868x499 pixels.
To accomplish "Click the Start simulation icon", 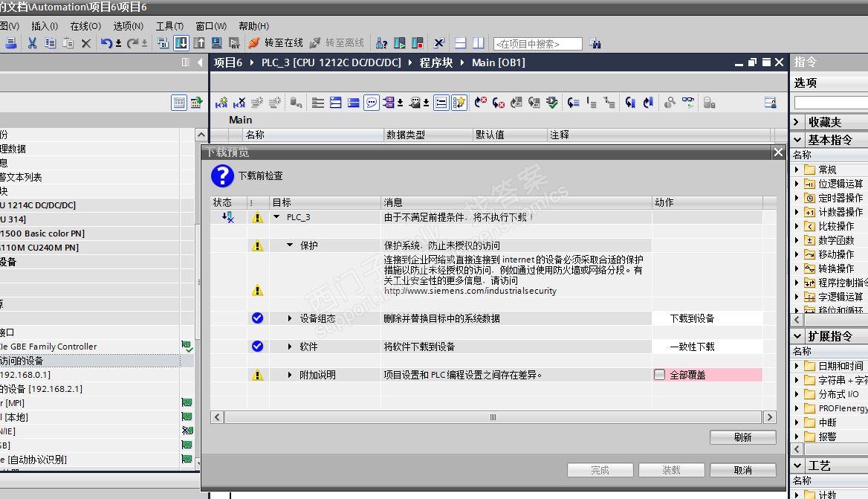I will tap(216, 42).
